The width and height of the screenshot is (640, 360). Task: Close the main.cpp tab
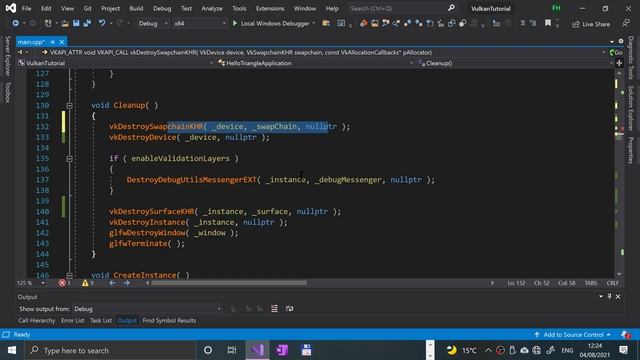[62, 42]
